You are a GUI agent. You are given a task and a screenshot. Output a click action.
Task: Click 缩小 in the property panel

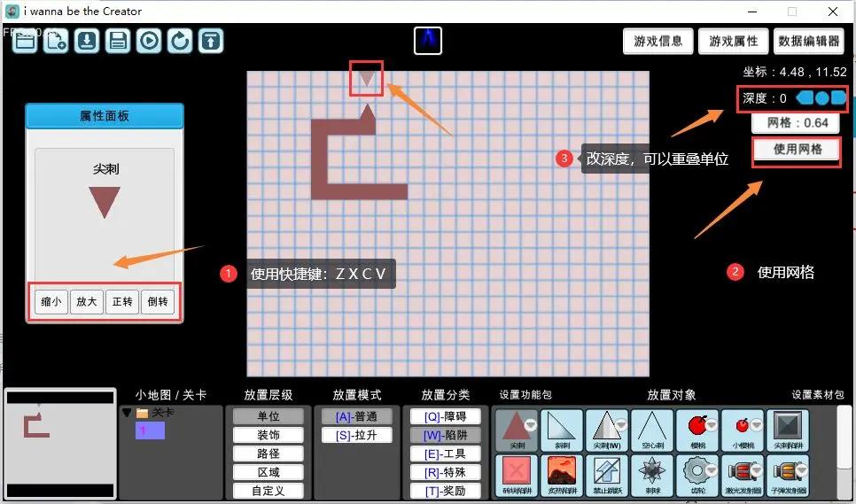point(51,302)
